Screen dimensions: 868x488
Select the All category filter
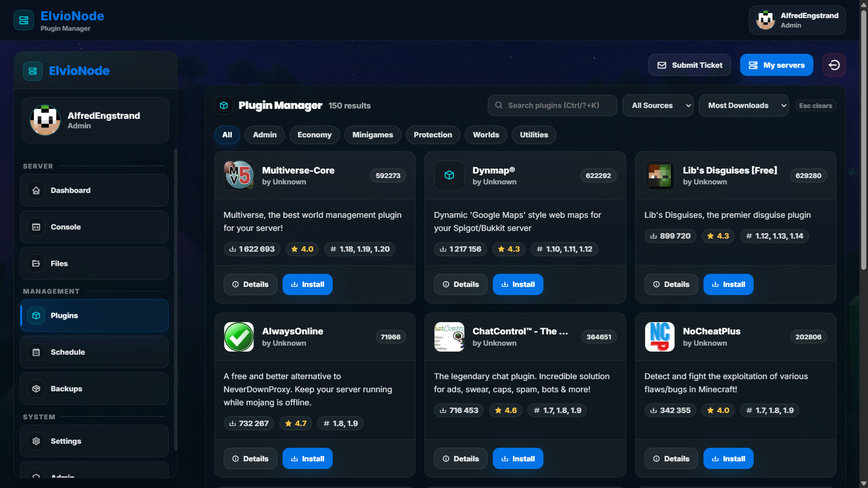pos(227,135)
